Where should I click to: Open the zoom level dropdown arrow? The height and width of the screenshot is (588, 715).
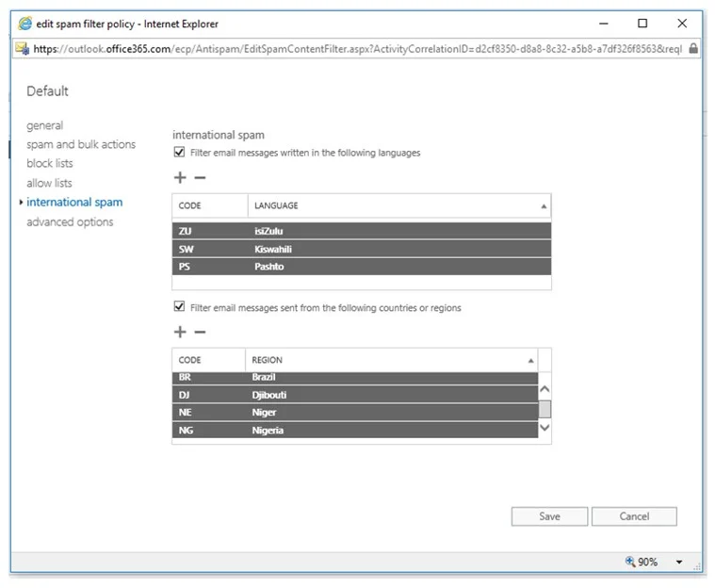678,563
